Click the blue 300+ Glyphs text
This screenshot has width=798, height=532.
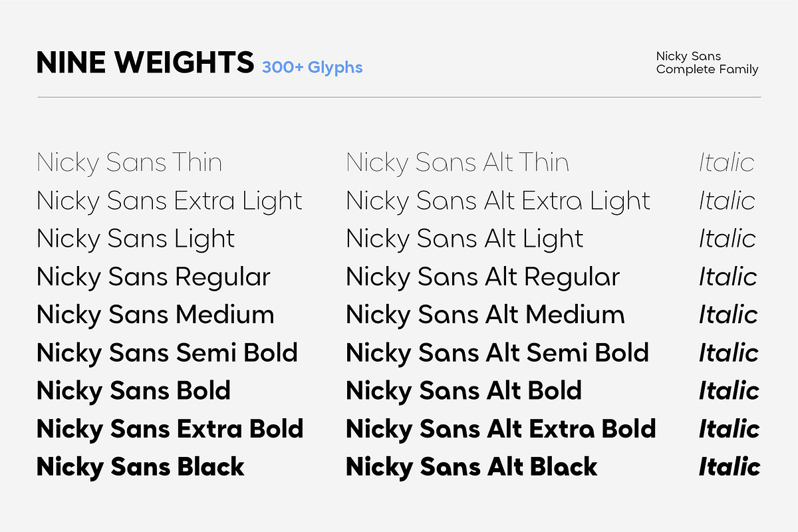point(312,67)
